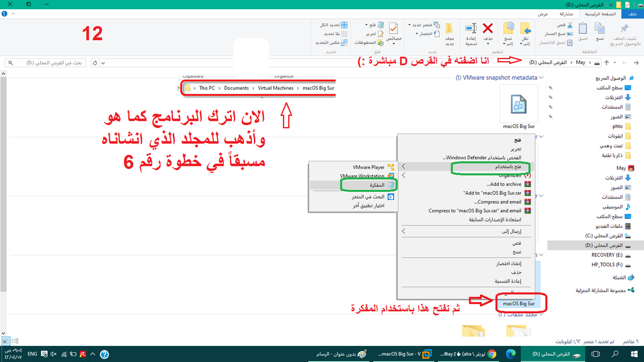Image resolution: width=644 pixels, height=362 pixels.
Task: Choose Notepad (المفكرة) in Open with submenu
Action: click(353, 184)
